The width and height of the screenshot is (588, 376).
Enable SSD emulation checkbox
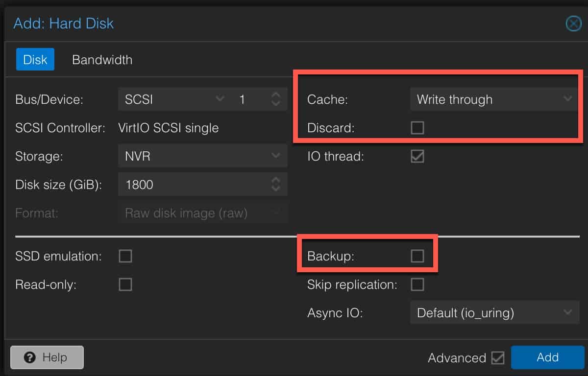(125, 256)
